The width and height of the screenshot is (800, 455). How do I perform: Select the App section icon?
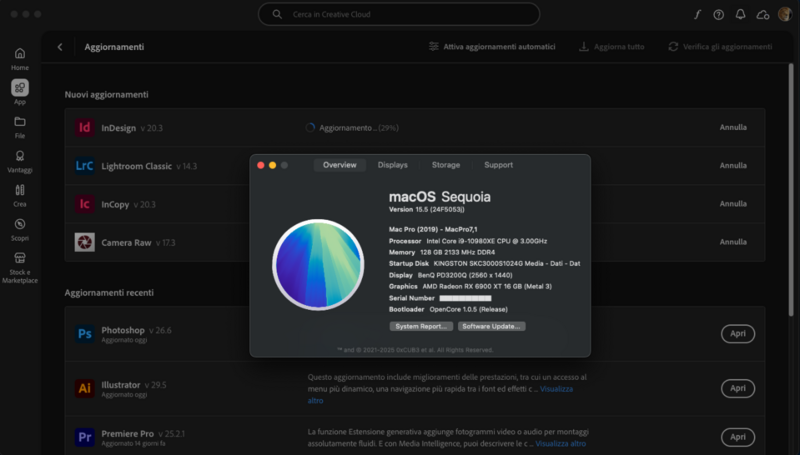coord(20,88)
